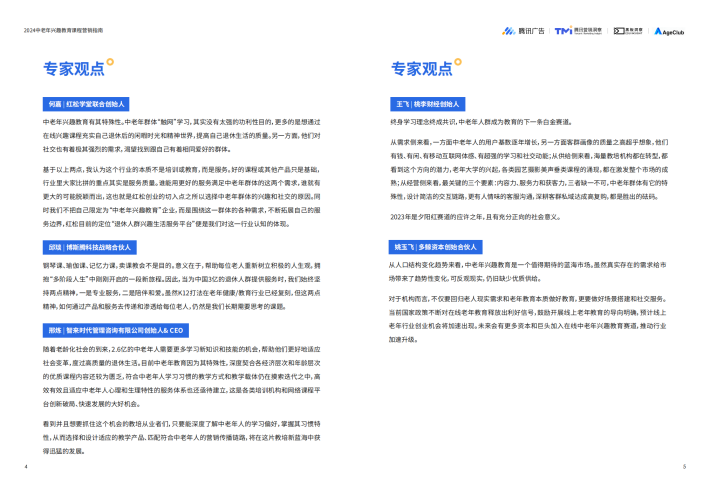
Task: Click paragraph beginning 随着老龄化社会的到来
Action: click(x=182, y=374)
